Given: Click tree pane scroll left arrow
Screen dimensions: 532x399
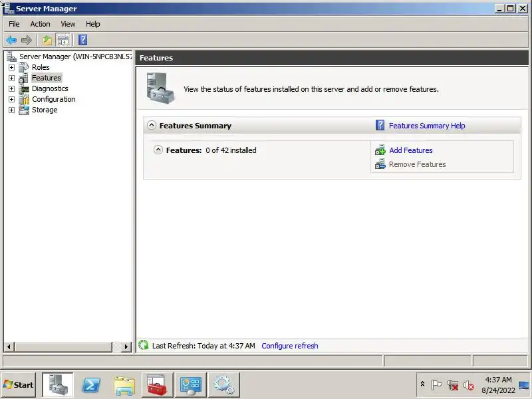Looking at the screenshot, I should click(9, 346).
